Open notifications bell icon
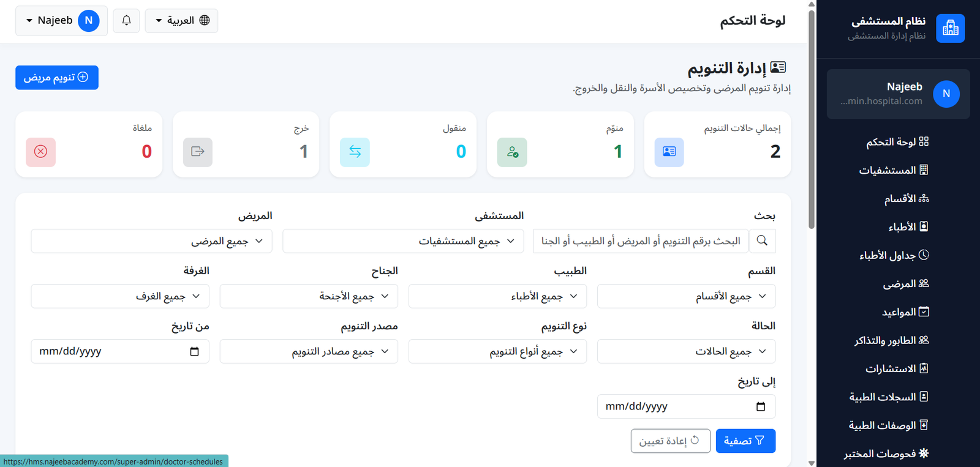 [126, 20]
